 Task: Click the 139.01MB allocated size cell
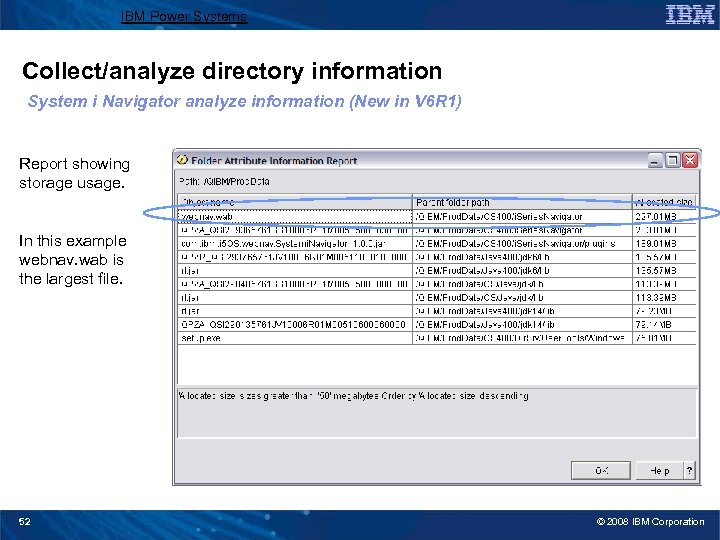pos(664,243)
